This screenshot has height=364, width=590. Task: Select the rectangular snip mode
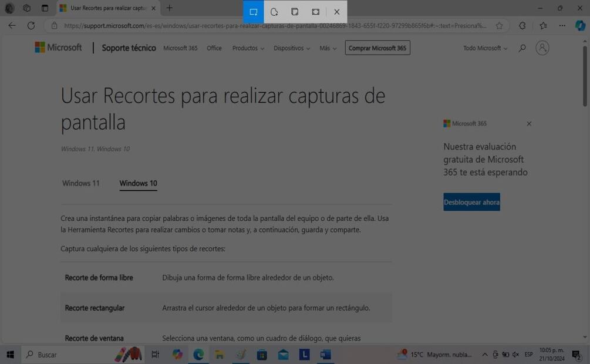tap(254, 12)
